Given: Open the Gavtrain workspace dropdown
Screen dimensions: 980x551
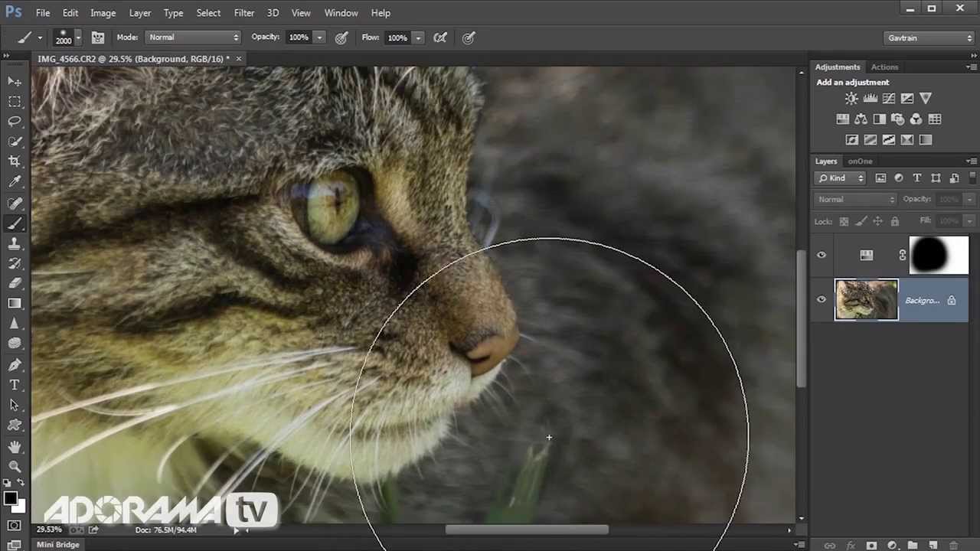Looking at the screenshot, I should pos(929,37).
